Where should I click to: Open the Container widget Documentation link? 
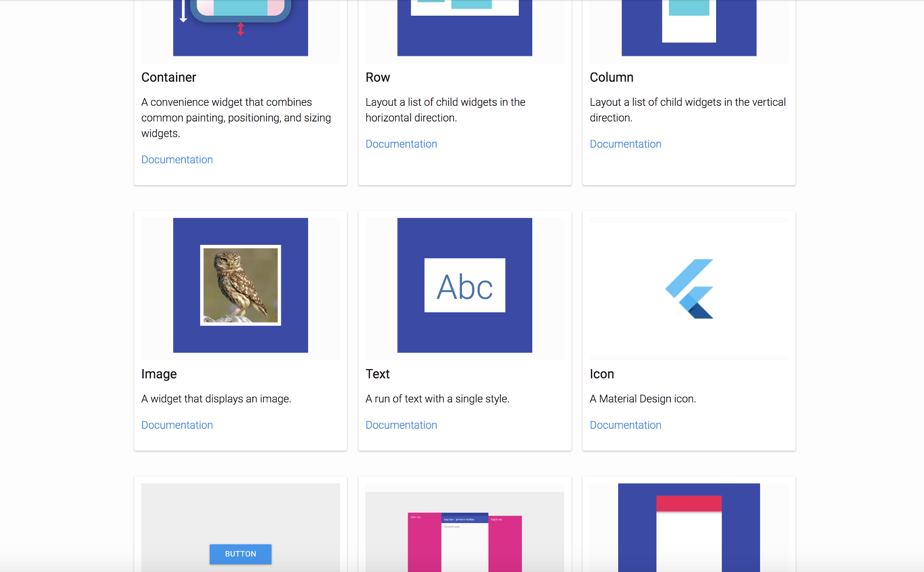pos(177,159)
